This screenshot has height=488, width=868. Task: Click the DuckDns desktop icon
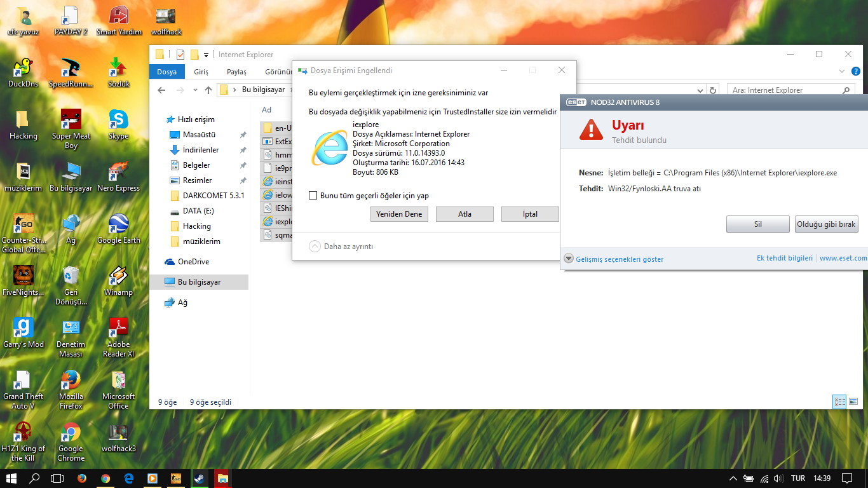click(23, 72)
